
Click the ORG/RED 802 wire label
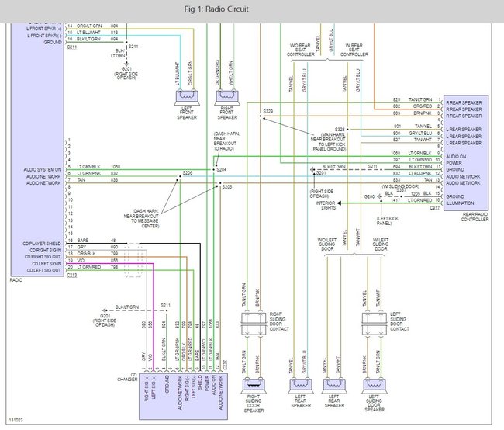[x=413, y=106]
